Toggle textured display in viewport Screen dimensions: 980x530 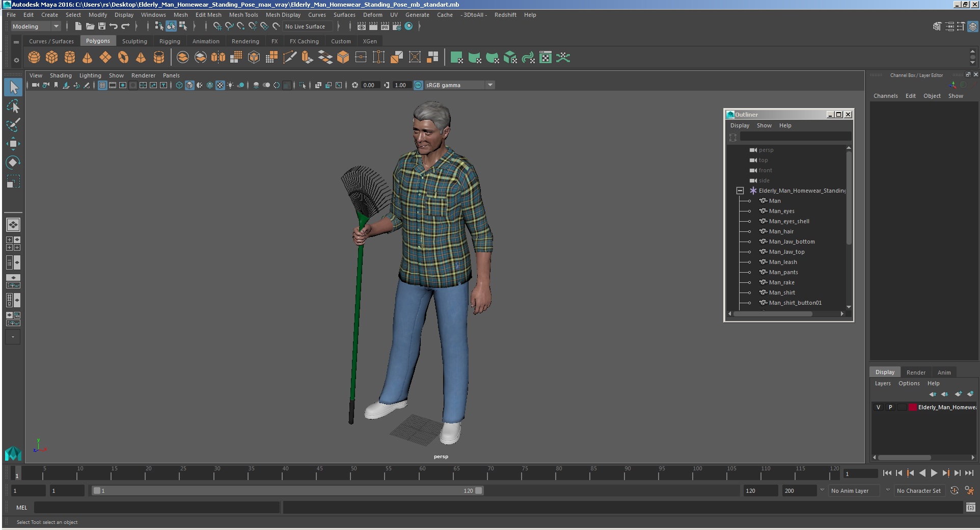click(220, 85)
